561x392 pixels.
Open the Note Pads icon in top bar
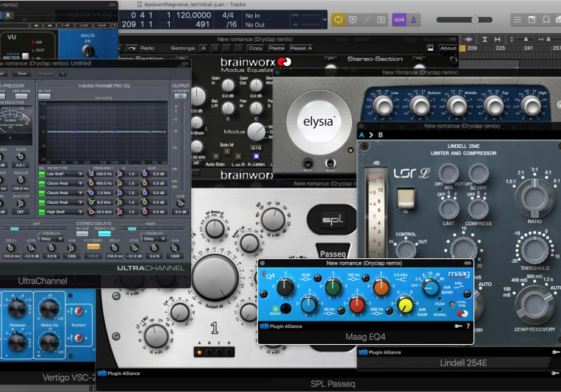coord(532,19)
